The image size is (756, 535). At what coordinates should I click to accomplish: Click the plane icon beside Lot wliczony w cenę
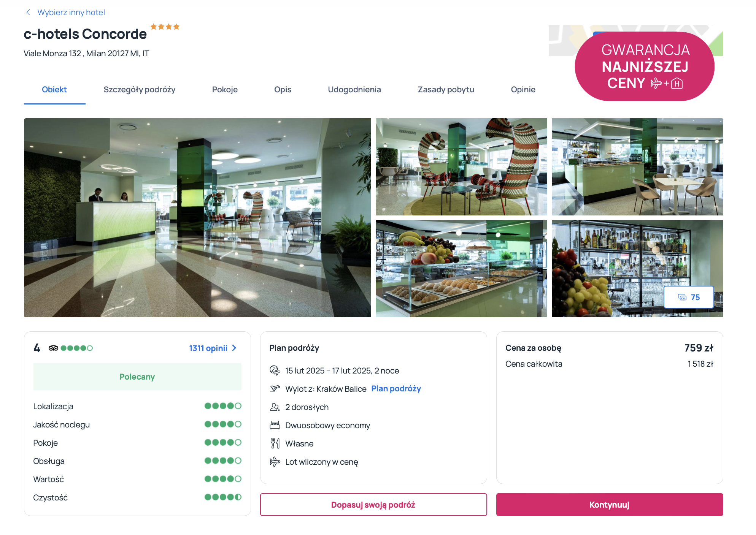click(x=275, y=462)
